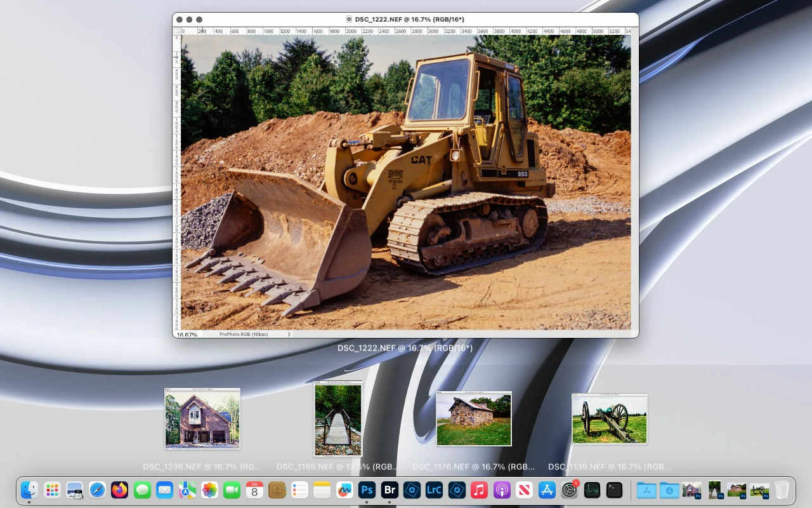Open Lightroom Classic LrC icon

pyautogui.click(x=435, y=490)
